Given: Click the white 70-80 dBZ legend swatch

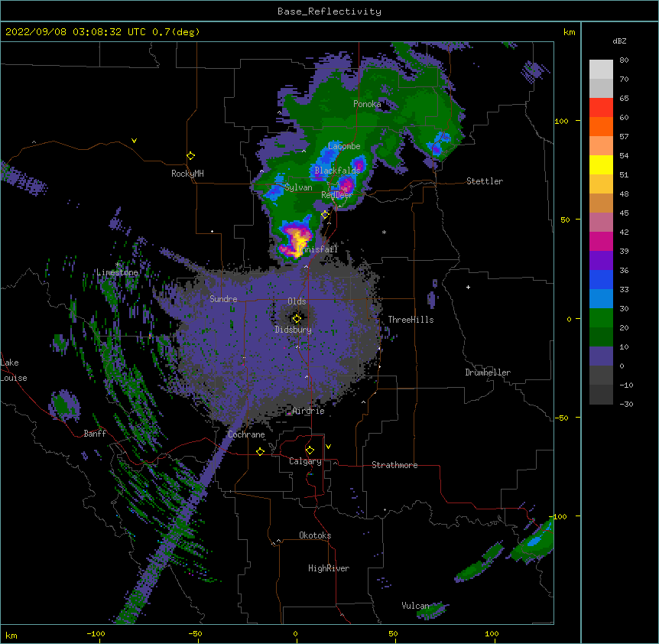Looking at the screenshot, I should (601, 69).
